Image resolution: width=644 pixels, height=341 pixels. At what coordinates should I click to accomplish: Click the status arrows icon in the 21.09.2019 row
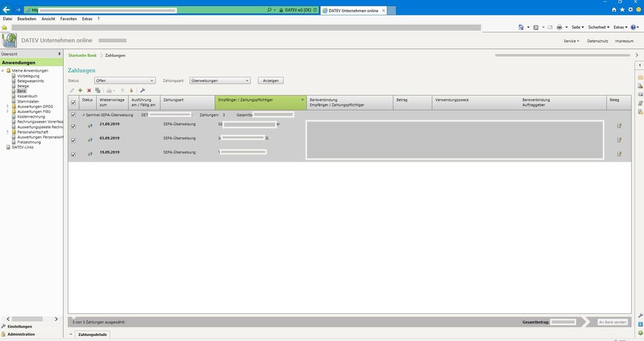coord(90,126)
